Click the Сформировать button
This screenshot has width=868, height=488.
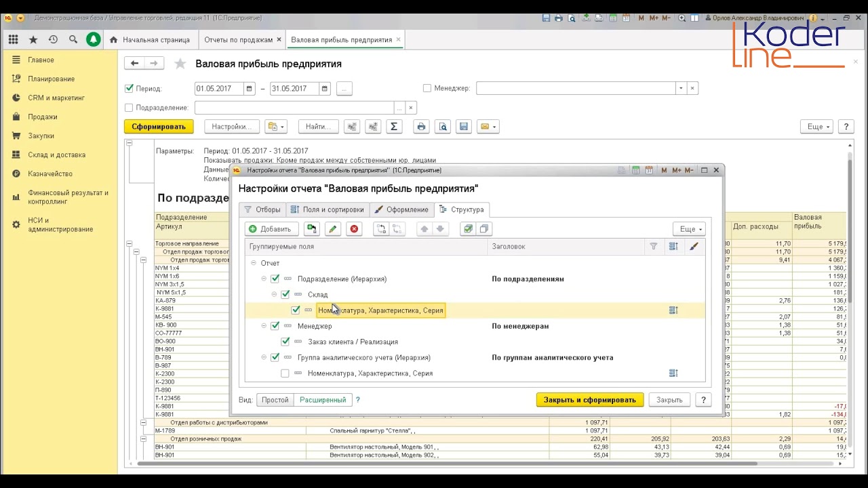point(159,127)
